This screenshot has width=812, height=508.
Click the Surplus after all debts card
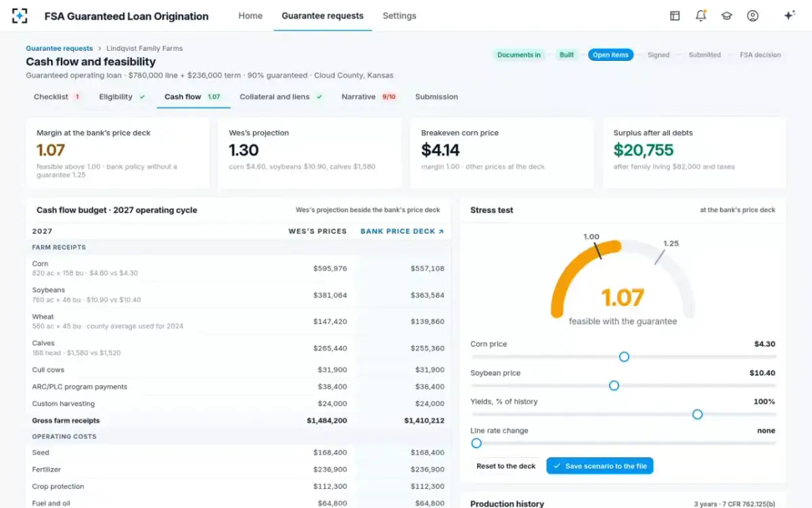tap(694, 152)
